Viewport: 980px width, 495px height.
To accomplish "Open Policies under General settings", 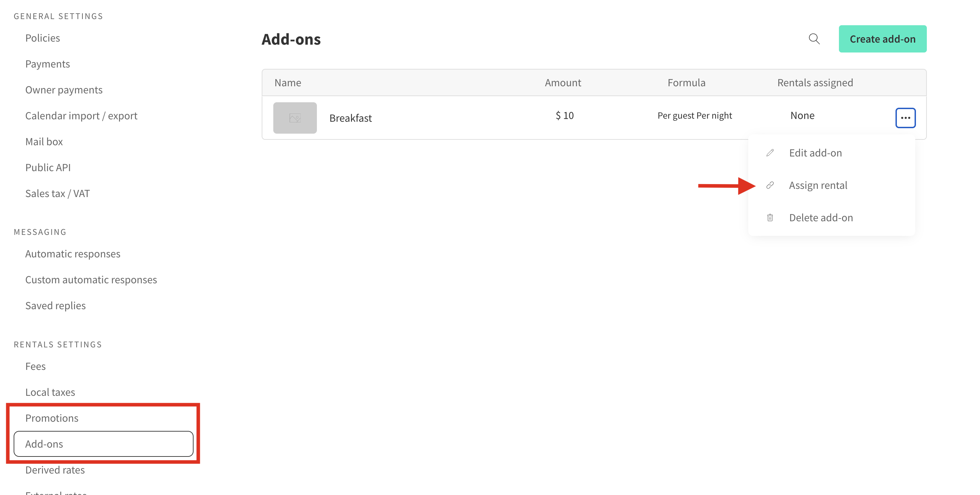I will [x=43, y=37].
